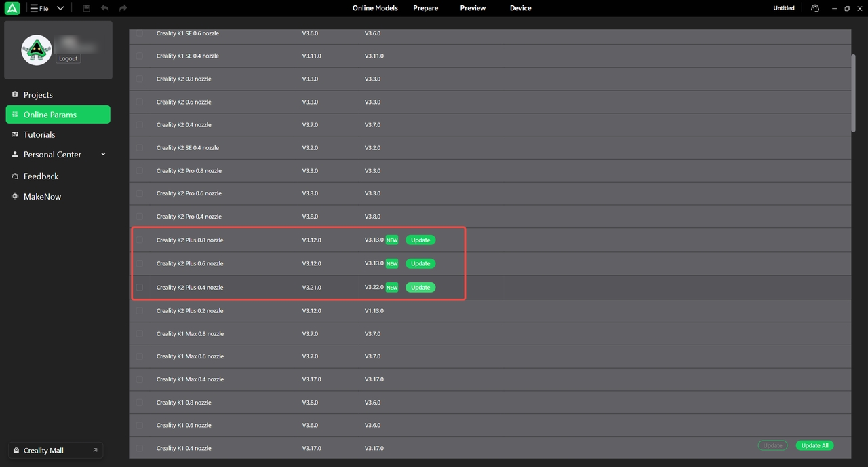The width and height of the screenshot is (868, 467).
Task: Open the headset support icon
Action: [x=815, y=8]
